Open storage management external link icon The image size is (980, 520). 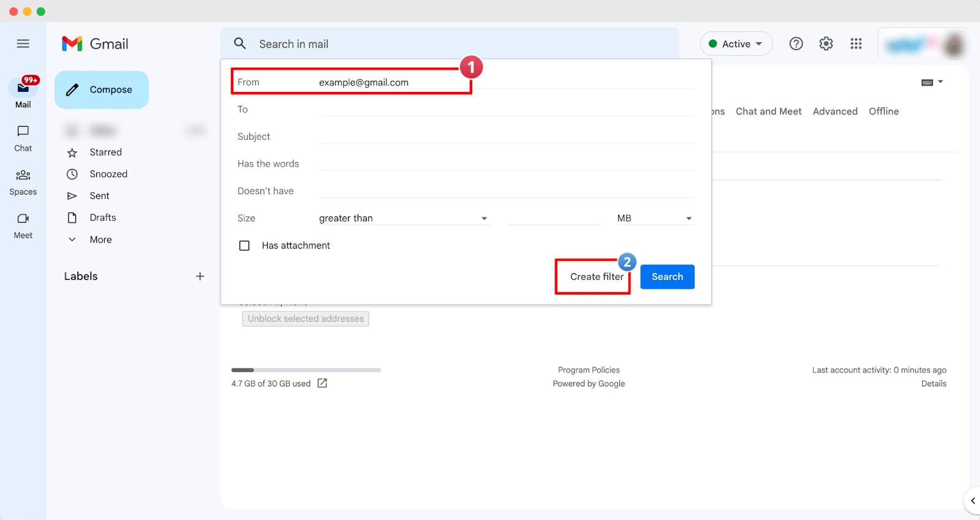[322, 383]
